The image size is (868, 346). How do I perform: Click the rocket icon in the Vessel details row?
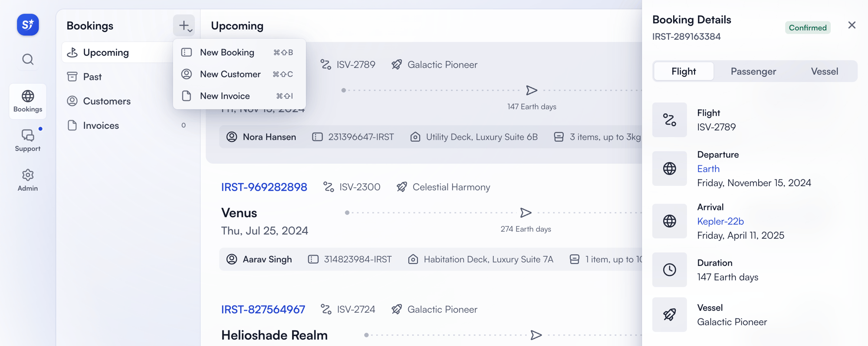click(669, 314)
